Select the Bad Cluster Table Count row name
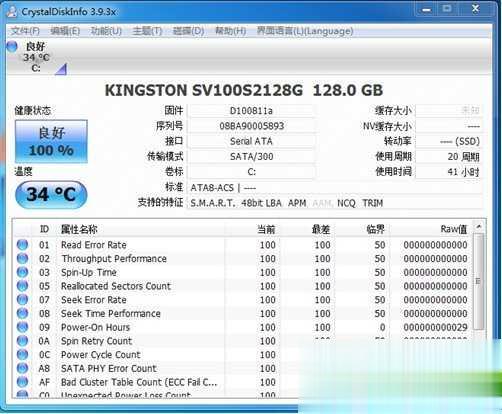The width and height of the screenshot is (502, 414). (139, 382)
